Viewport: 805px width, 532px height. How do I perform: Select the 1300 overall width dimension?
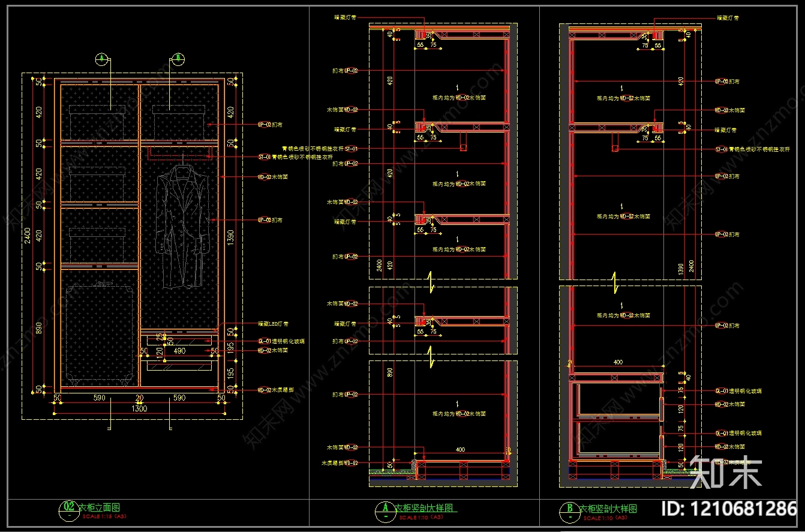click(x=139, y=408)
